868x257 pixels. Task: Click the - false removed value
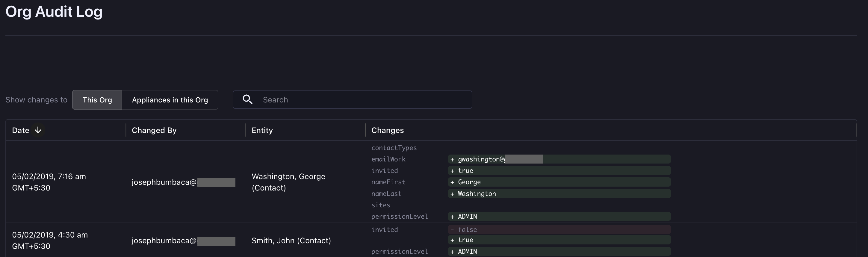click(x=559, y=229)
